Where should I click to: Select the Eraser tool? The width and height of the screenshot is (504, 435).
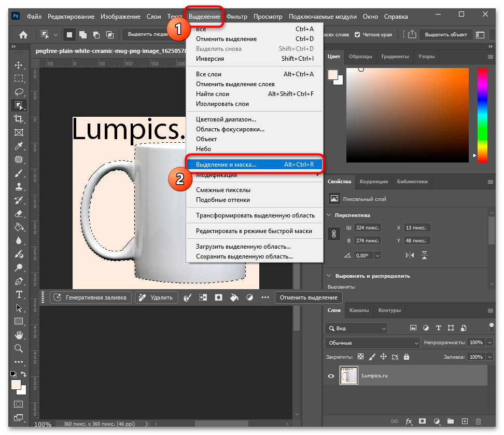[x=19, y=214]
